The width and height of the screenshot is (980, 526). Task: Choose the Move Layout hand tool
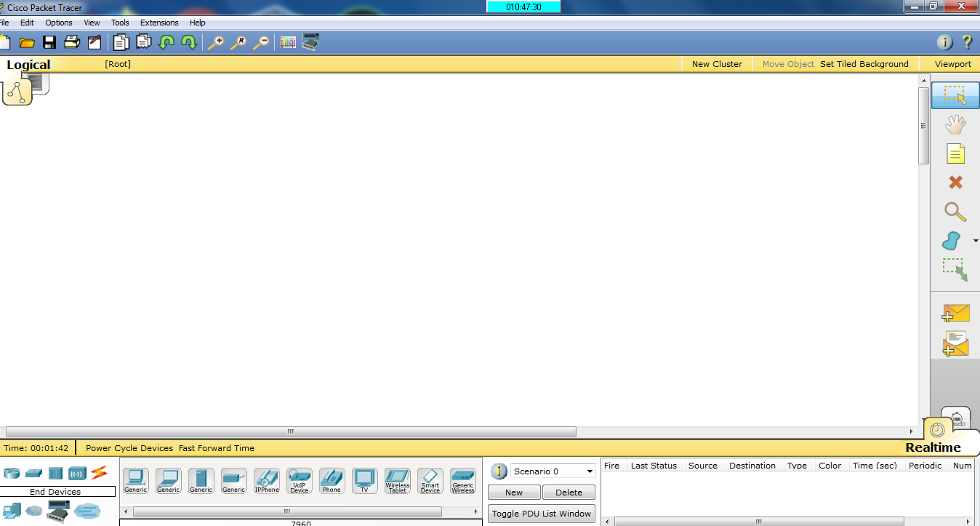[955, 124]
